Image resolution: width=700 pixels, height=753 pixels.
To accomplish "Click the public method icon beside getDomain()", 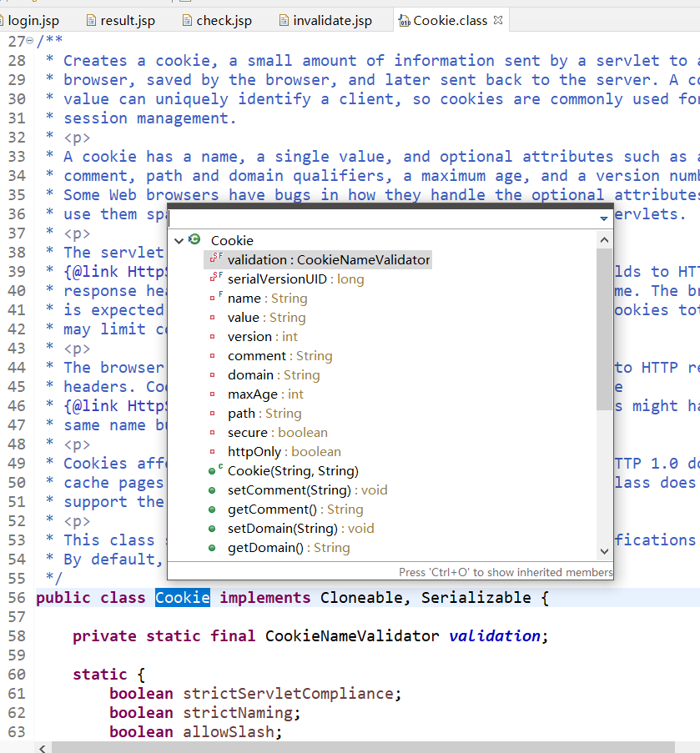I will point(212,548).
